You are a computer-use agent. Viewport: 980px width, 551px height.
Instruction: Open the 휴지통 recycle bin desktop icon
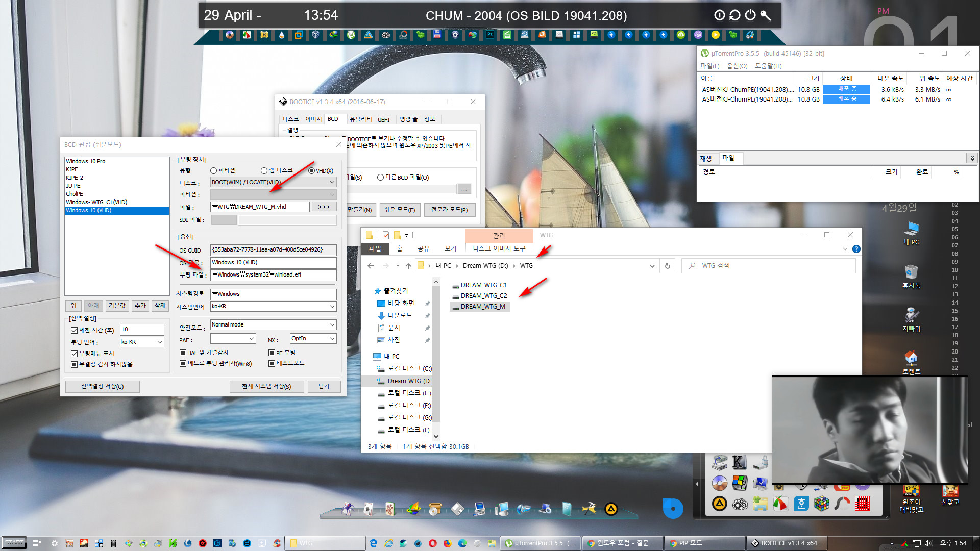click(x=911, y=277)
